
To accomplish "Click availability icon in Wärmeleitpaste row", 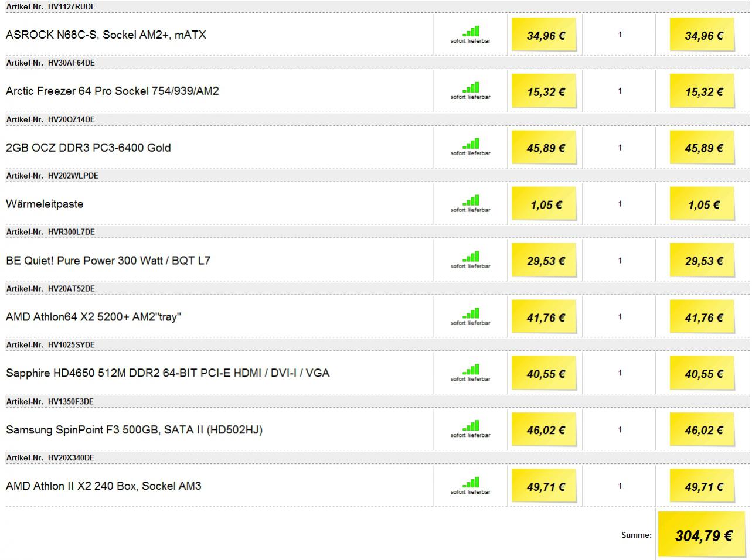I will click(471, 201).
